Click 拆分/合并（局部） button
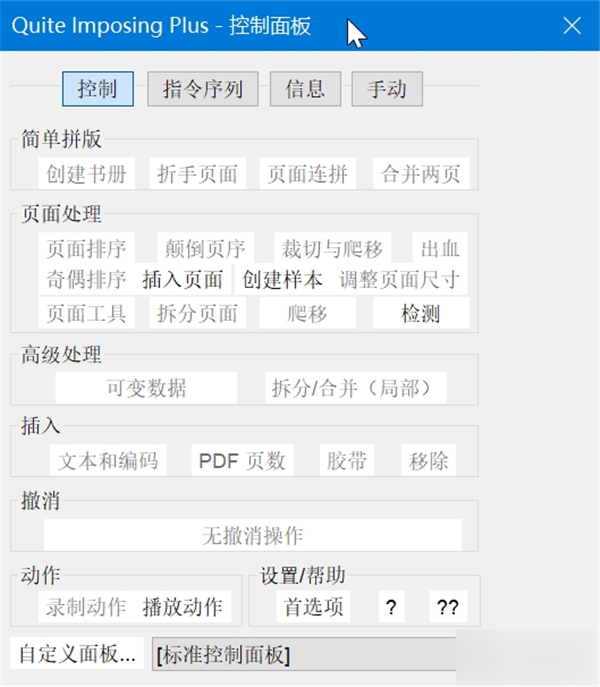This screenshot has width=600, height=687. (356, 388)
